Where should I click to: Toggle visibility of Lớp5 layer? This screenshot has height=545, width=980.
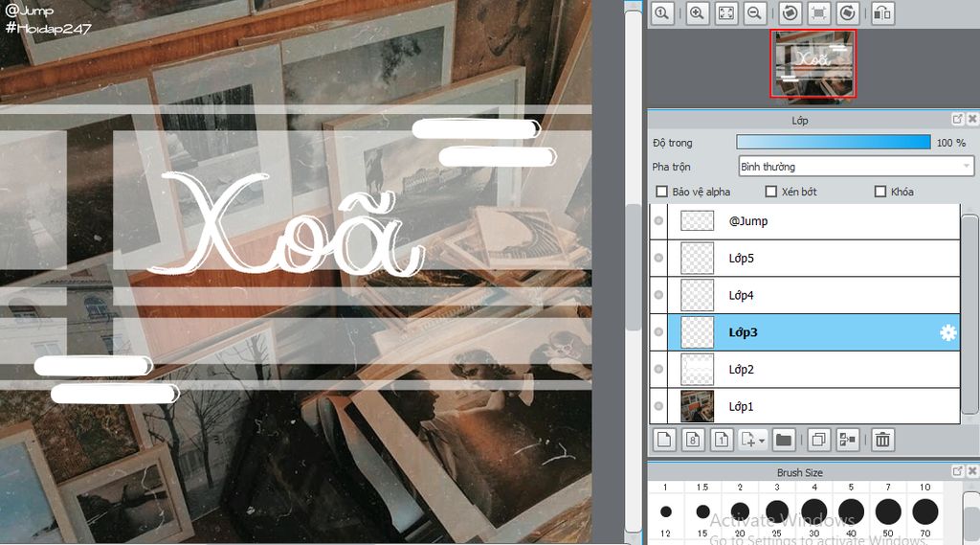click(658, 258)
